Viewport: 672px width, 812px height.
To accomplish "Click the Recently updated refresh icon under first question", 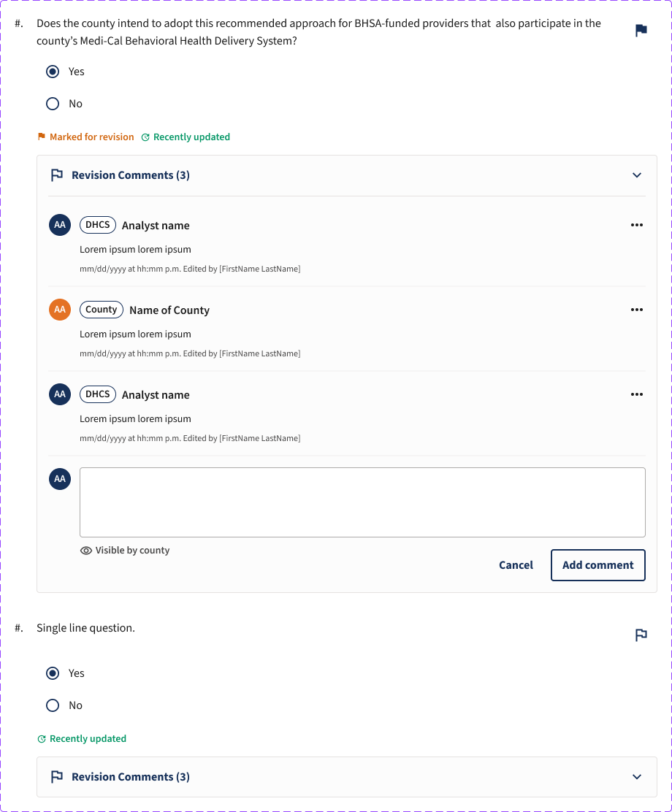I will [145, 137].
